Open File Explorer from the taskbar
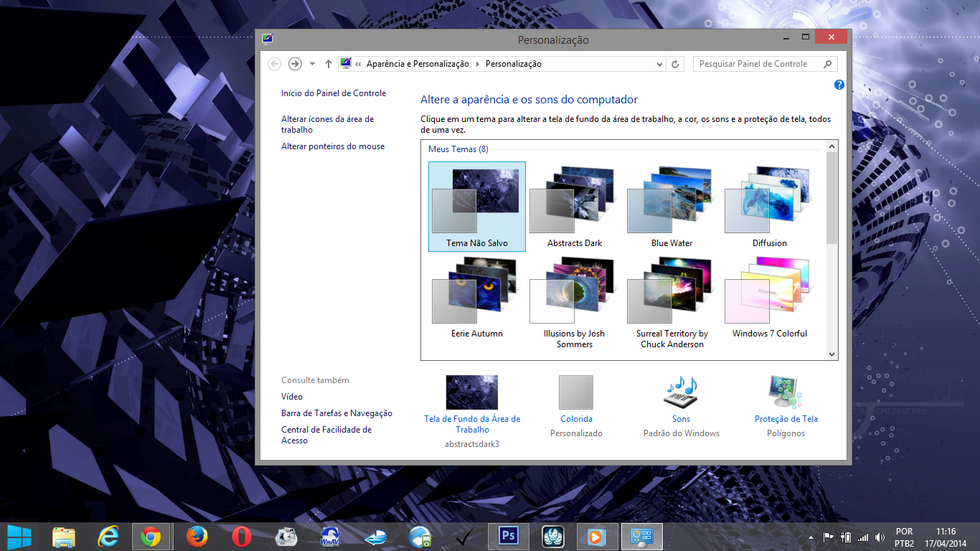Viewport: 980px width, 551px height. click(64, 536)
